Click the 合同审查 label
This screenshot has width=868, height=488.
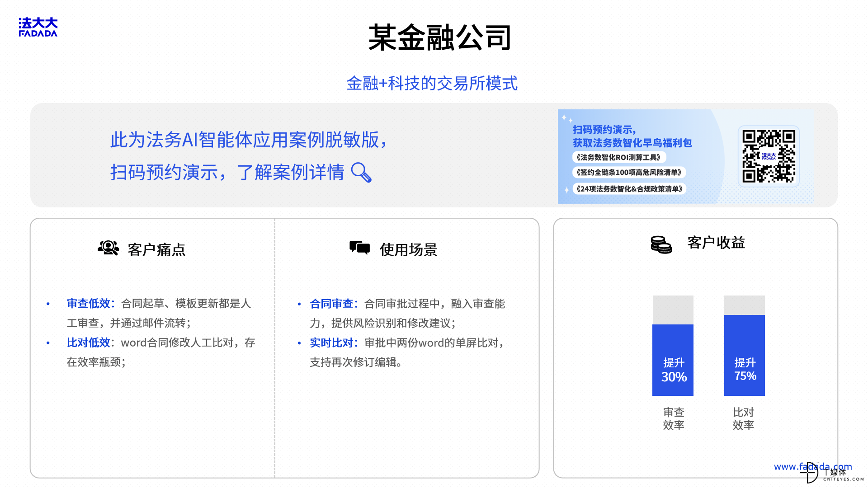[331, 304]
